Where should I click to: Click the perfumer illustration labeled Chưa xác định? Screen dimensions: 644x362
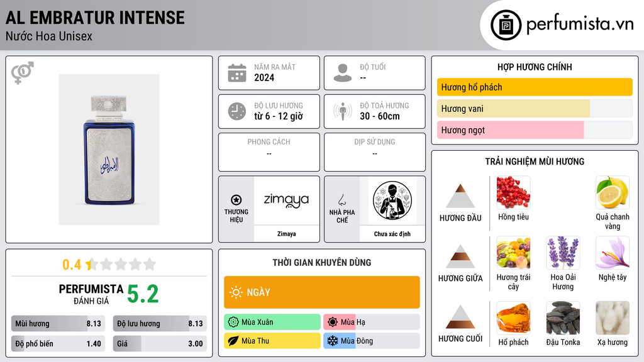[x=392, y=200]
